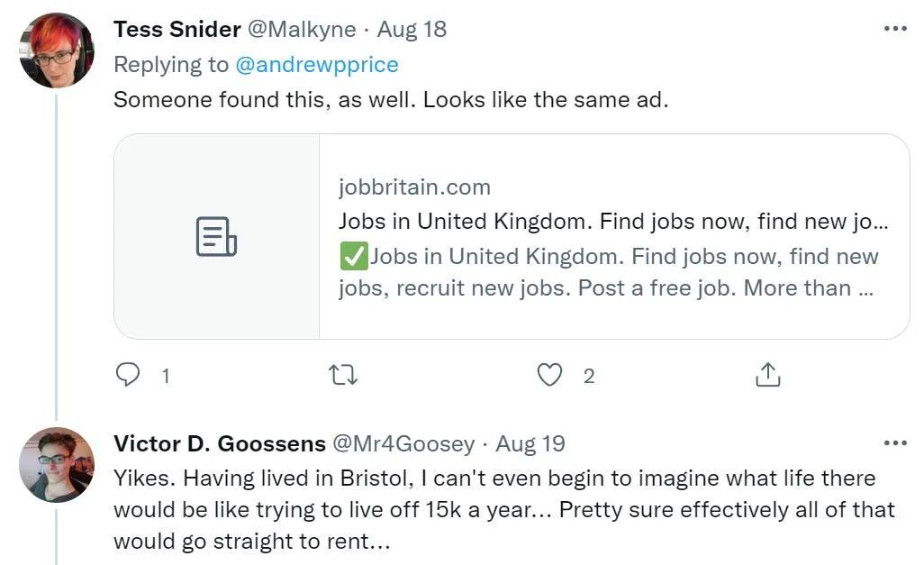Click the 'Looks like the same ad' text
The image size is (924, 565).
point(546,99)
